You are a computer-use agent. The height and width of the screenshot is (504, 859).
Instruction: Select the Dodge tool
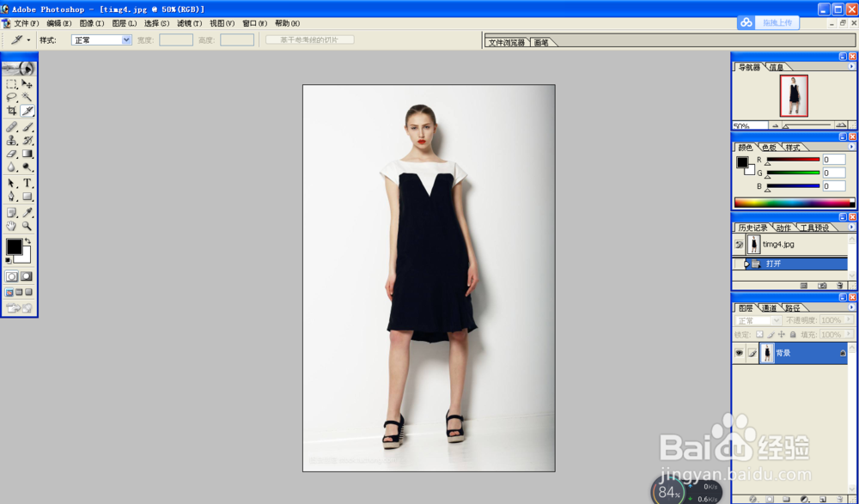tap(27, 167)
